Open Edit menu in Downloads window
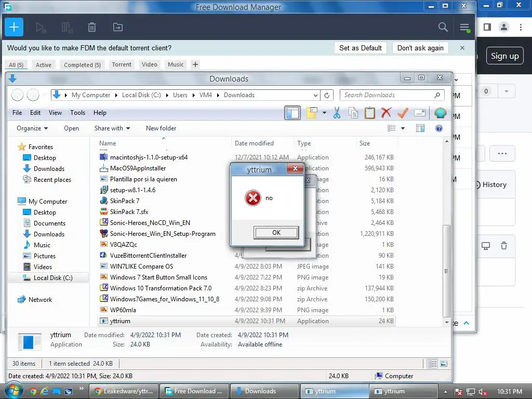The image size is (532, 399). (x=35, y=113)
